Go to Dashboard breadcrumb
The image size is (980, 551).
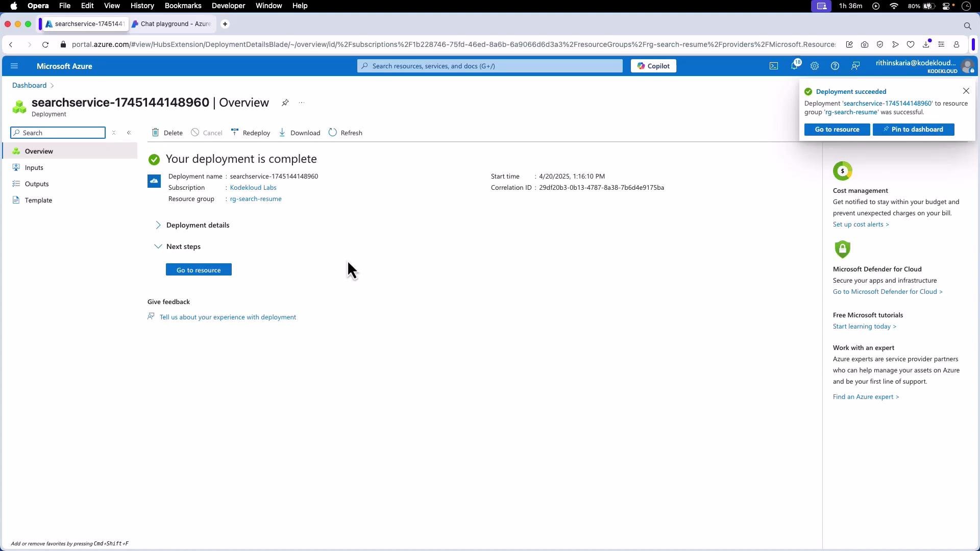coord(30,85)
